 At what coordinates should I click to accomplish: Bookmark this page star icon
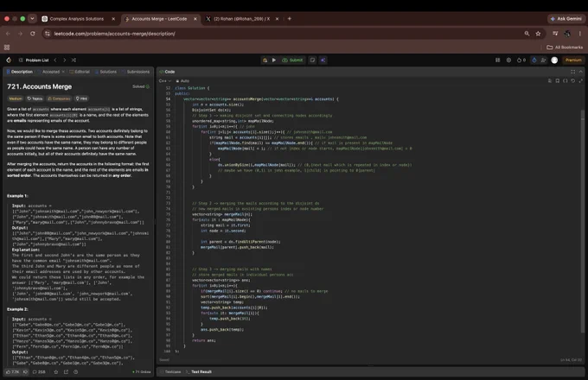click(538, 34)
